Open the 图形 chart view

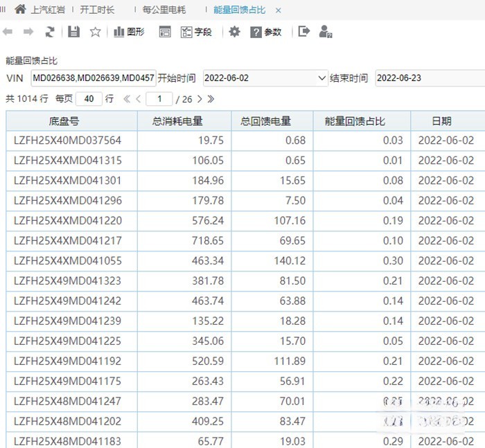coord(128,32)
